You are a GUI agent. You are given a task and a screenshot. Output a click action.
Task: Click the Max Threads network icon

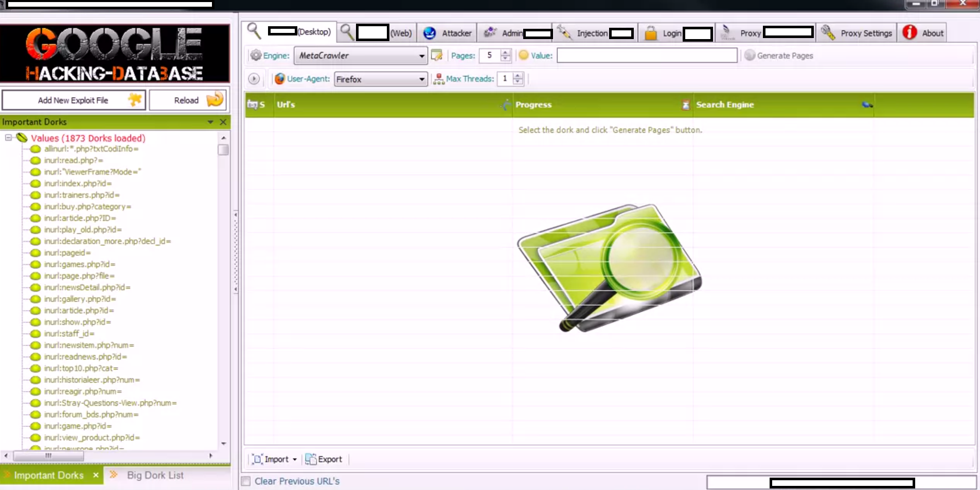(439, 79)
